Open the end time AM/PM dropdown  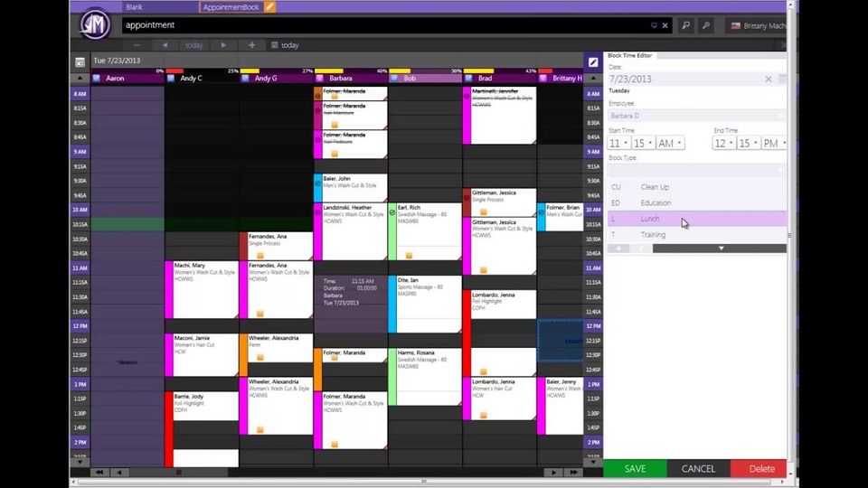click(x=774, y=144)
